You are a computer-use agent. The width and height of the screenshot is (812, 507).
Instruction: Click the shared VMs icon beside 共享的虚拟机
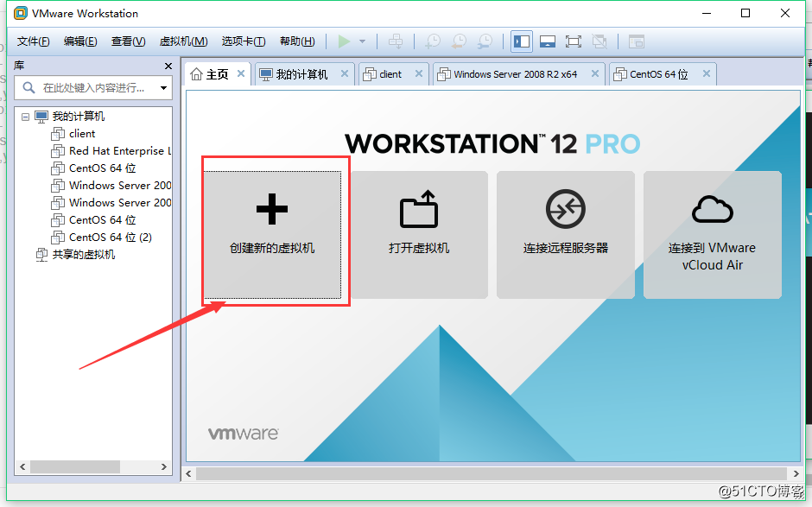pyautogui.click(x=41, y=255)
